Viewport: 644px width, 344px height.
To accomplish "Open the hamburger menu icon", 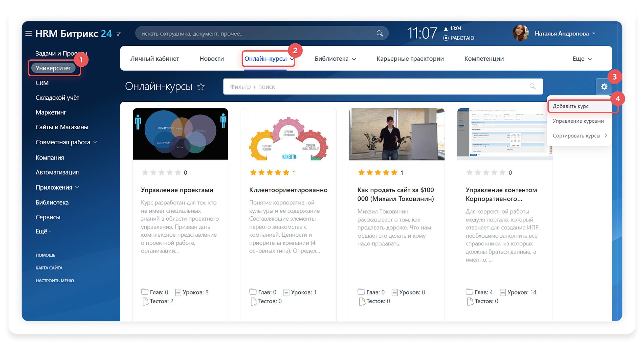I will pos(29,34).
